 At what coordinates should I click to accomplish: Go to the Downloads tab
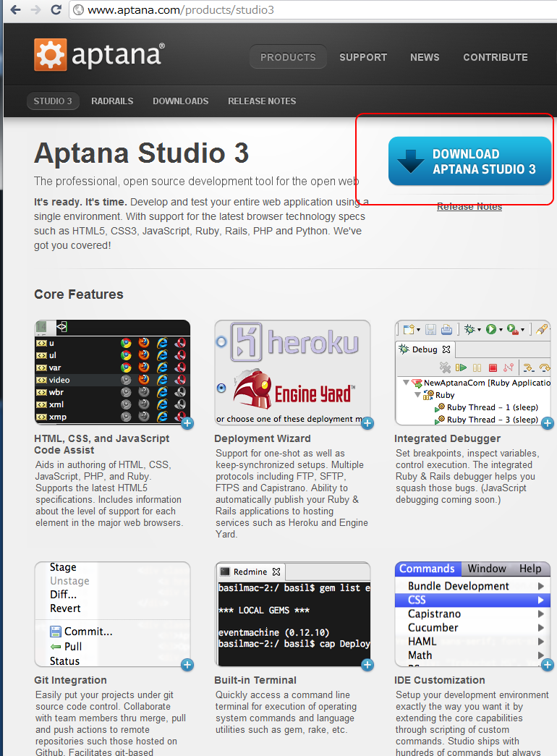[x=181, y=101]
